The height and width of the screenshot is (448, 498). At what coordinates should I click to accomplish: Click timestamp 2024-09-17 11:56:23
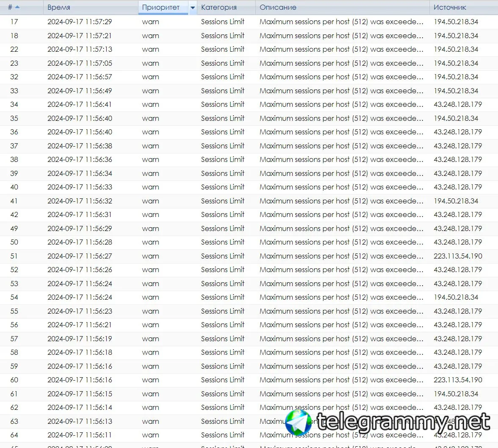80,311
